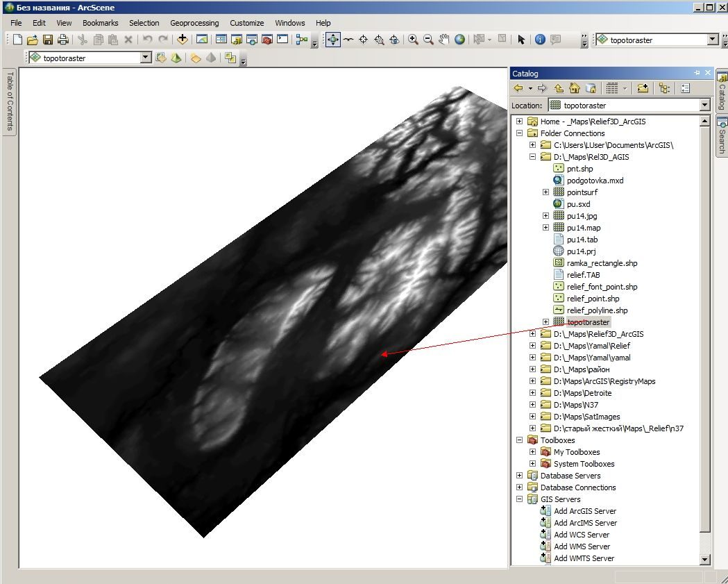Image resolution: width=728 pixels, height=584 pixels.
Task: Collapse the D:\_Maps\Rel3D_AGIS folder
Action: 532,156
